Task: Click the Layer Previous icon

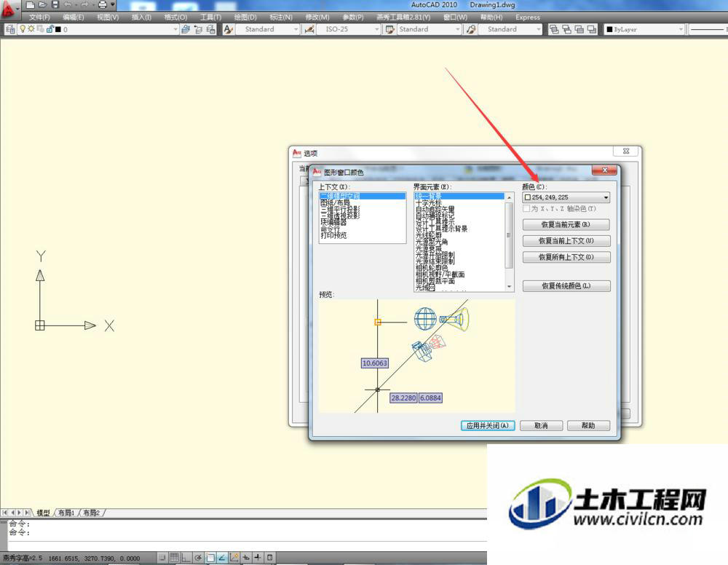Action: [198, 29]
